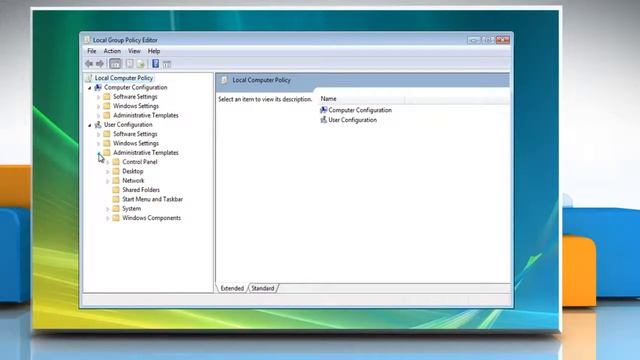The image size is (640, 360).
Task: Collapse the User Configuration node
Action: [90, 125]
